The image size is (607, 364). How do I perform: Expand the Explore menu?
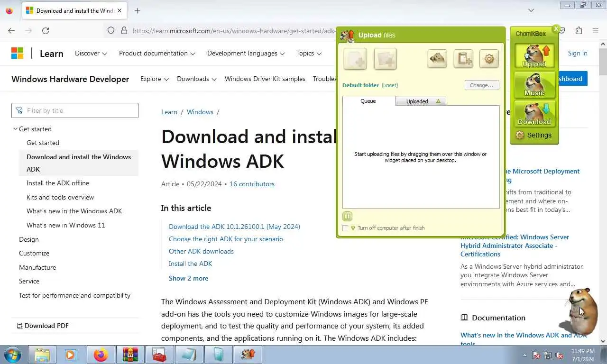(x=155, y=79)
